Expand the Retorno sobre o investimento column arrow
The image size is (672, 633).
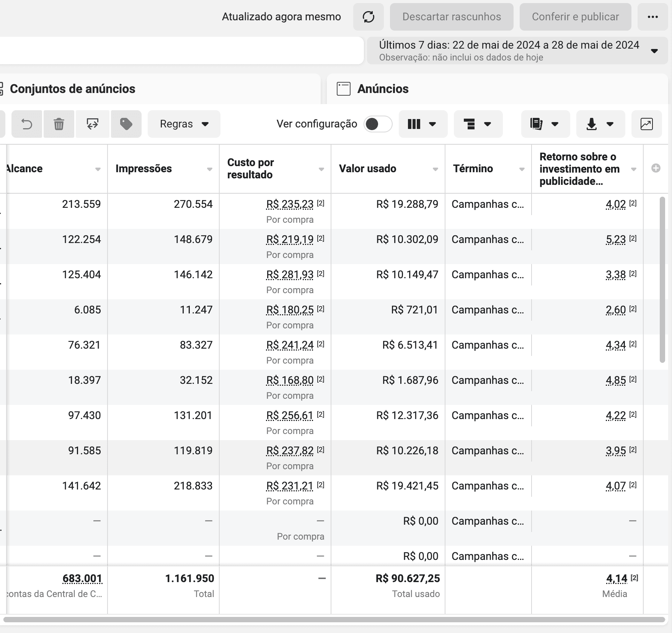click(x=634, y=169)
